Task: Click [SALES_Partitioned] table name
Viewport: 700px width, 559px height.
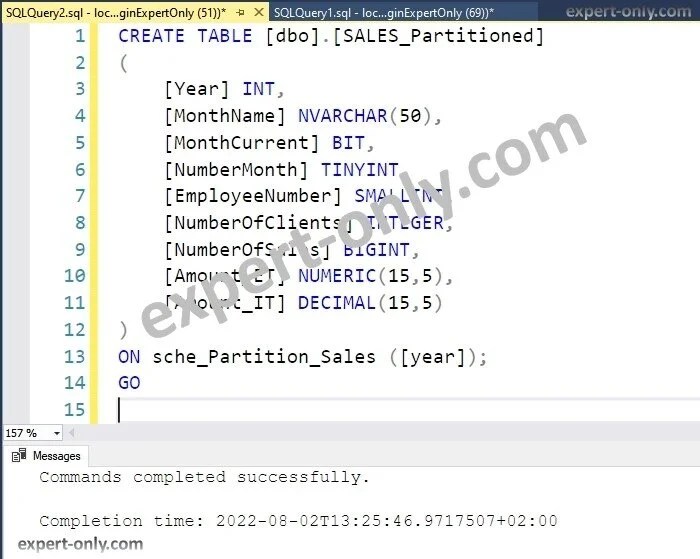Action: tap(438, 36)
